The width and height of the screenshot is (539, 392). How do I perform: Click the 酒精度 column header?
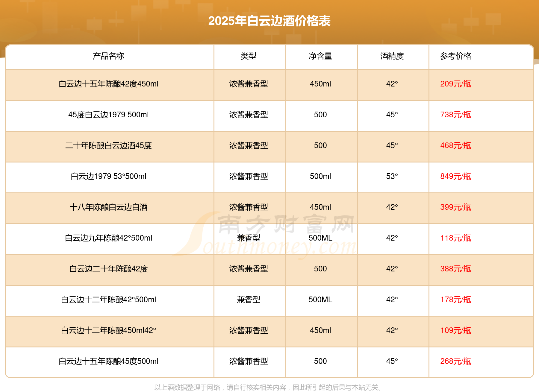392,56
